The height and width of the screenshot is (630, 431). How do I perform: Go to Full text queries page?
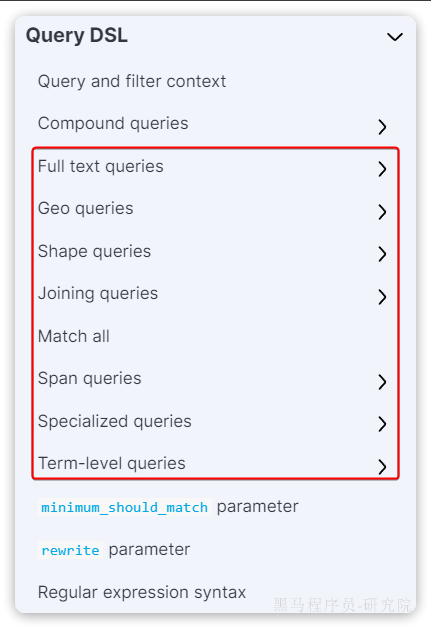pos(100,166)
